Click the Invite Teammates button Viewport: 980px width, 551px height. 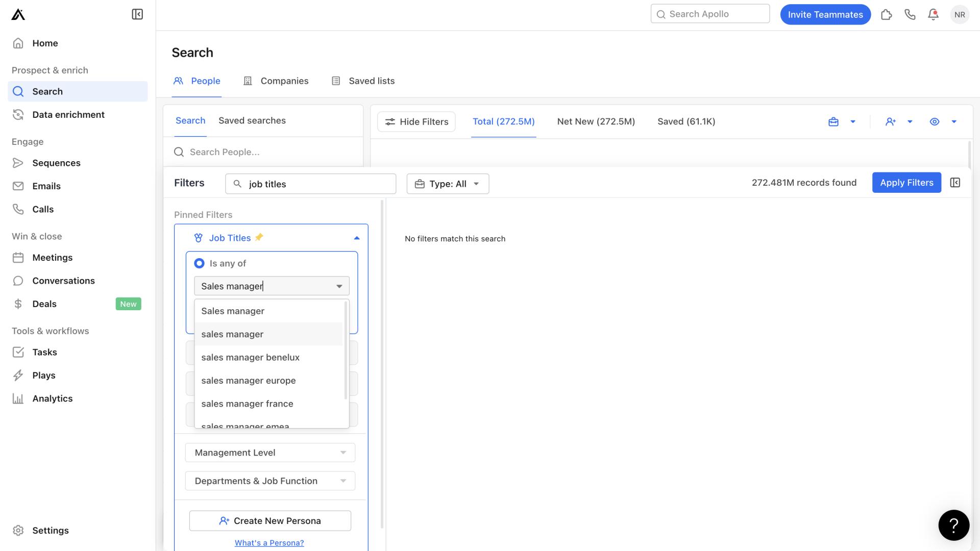coord(825,14)
